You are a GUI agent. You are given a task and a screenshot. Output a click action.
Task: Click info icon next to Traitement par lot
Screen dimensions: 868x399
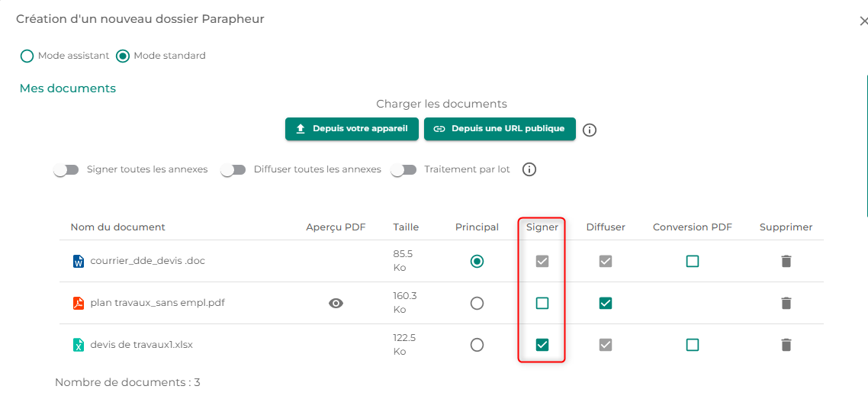pos(529,169)
